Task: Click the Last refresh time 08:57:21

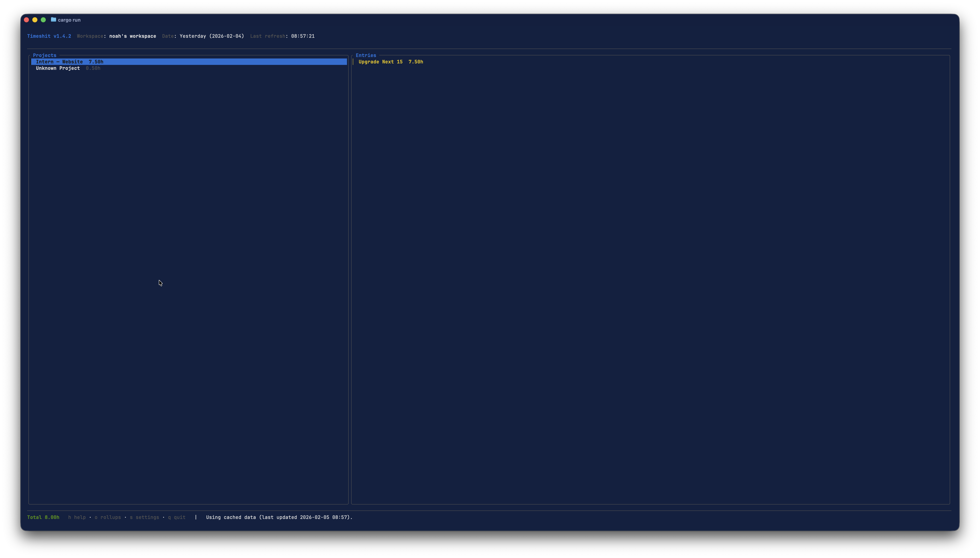Action: [302, 36]
